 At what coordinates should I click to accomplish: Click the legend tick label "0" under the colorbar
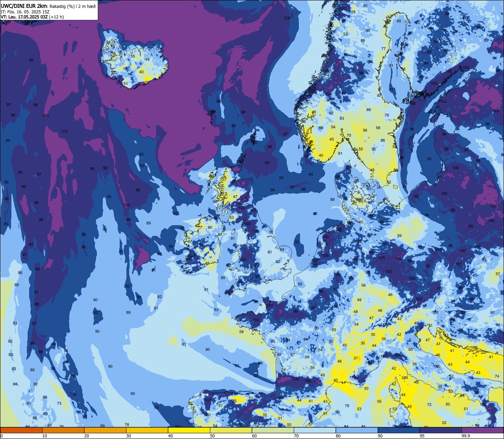(x=2, y=436)
